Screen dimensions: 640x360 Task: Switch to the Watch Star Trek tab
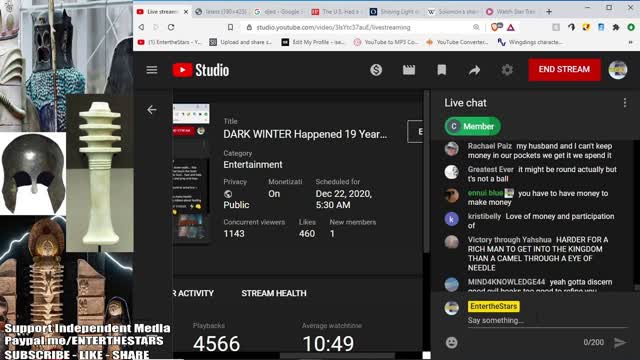[512, 12]
